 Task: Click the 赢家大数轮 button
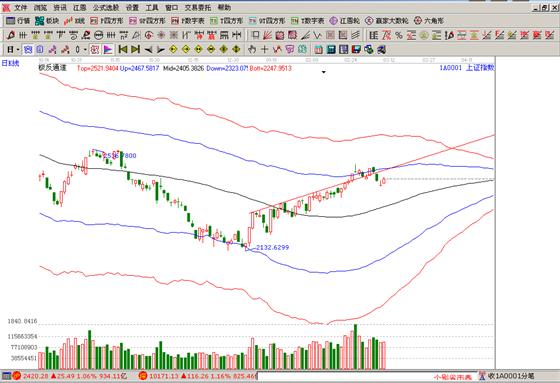pyautogui.click(x=387, y=21)
